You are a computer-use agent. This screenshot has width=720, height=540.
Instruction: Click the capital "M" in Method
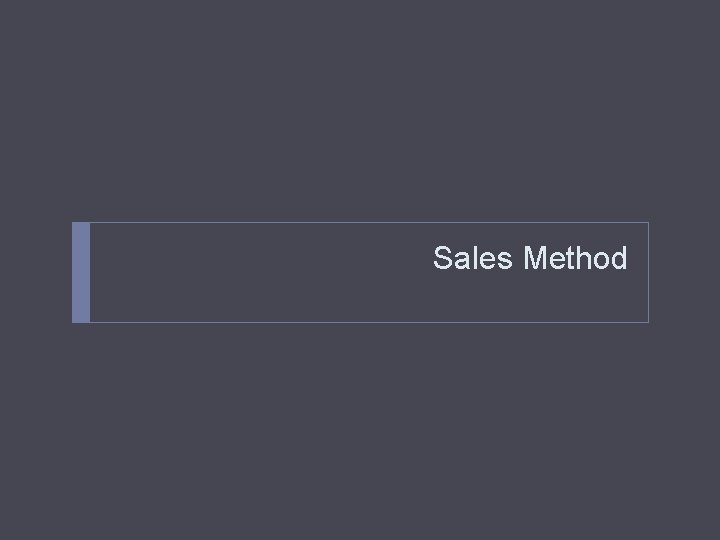click(x=535, y=259)
